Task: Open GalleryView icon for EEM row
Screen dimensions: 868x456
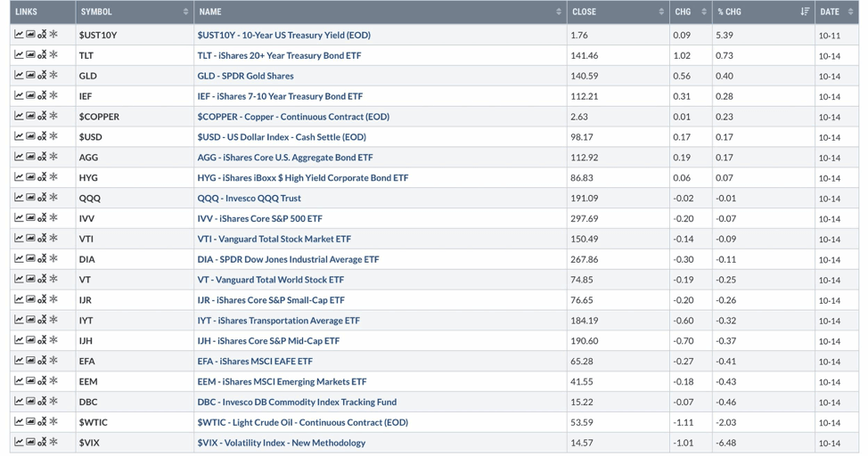Action: 30,380
